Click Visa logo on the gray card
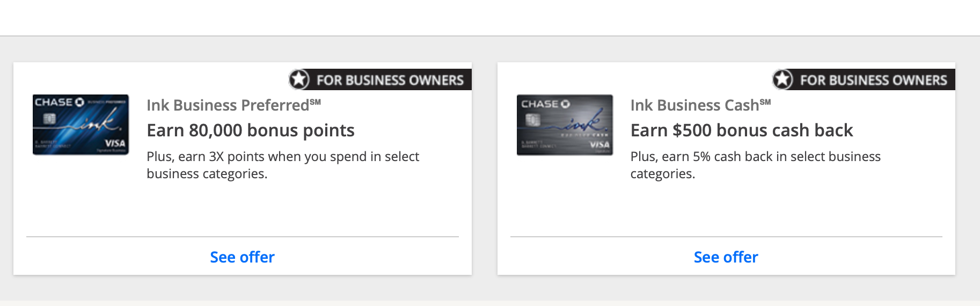Viewport: 980px width, 306px height. pos(599,144)
